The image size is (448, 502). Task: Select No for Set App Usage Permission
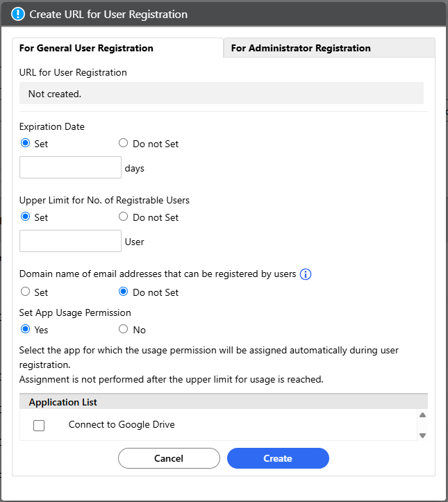pyautogui.click(x=124, y=330)
